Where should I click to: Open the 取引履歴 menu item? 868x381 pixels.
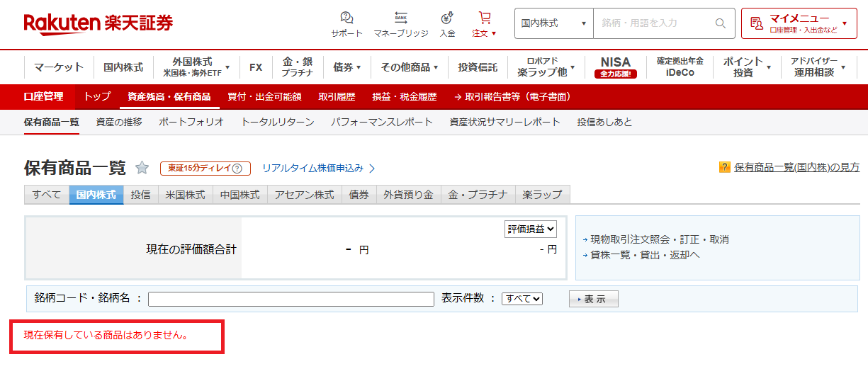(x=337, y=97)
